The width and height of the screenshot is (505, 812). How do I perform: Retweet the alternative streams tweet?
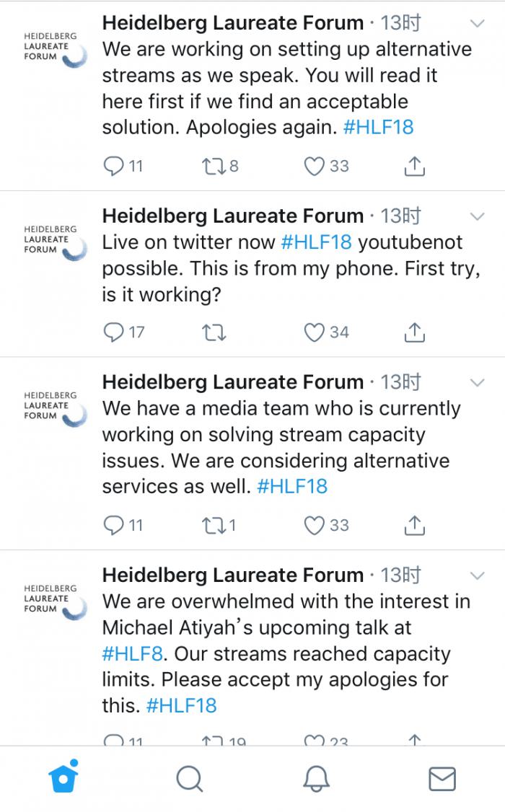tap(214, 167)
